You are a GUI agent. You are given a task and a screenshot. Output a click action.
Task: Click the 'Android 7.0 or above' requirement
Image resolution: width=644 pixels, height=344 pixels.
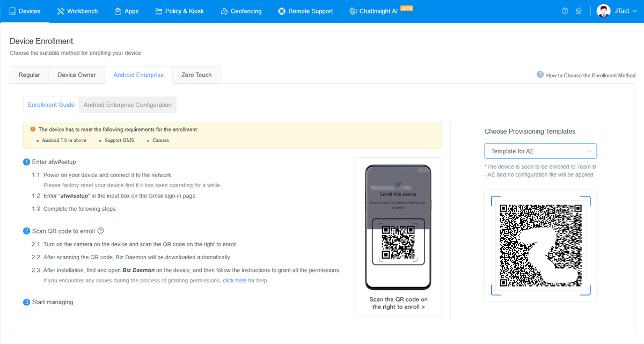click(64, 141)
